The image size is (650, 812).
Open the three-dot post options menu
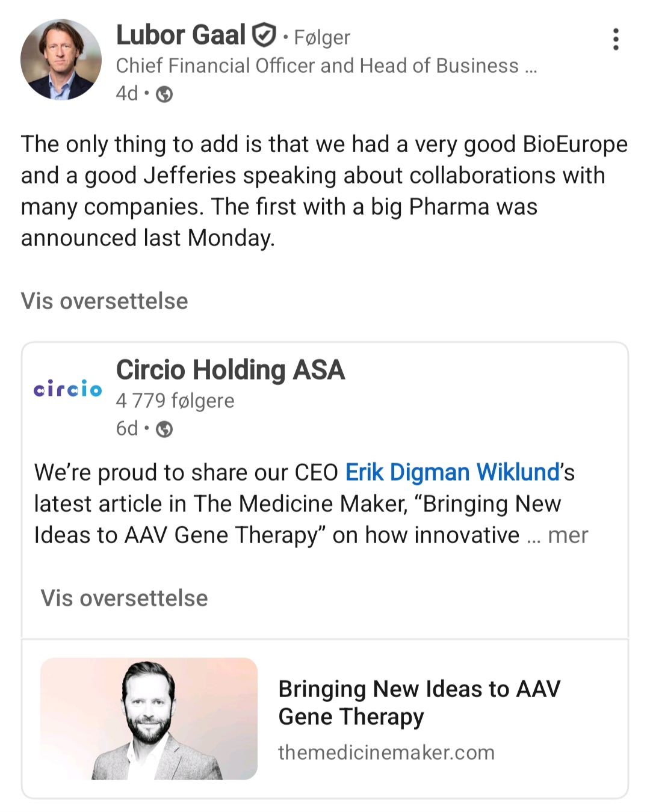click(615, 39)
